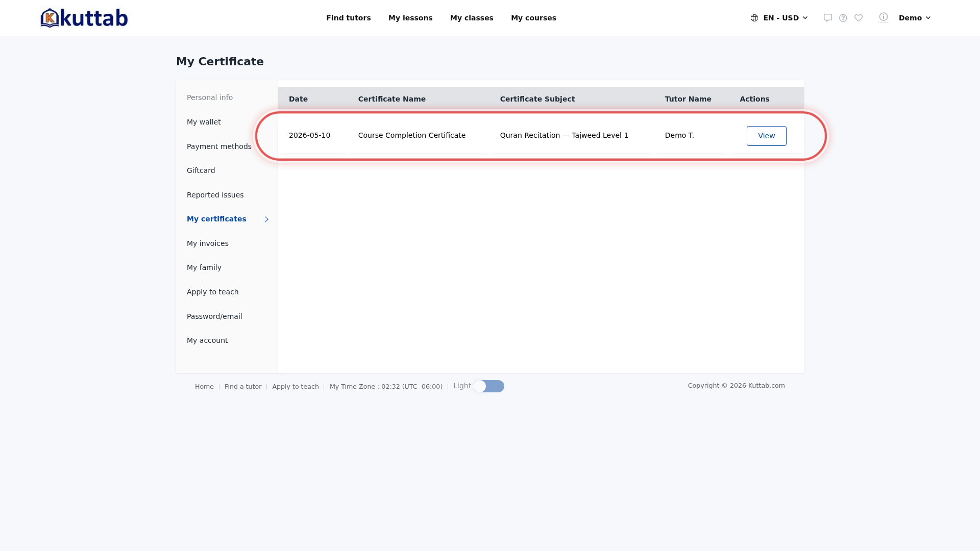
Task: Click the Date column header
Action: [298, 99]
